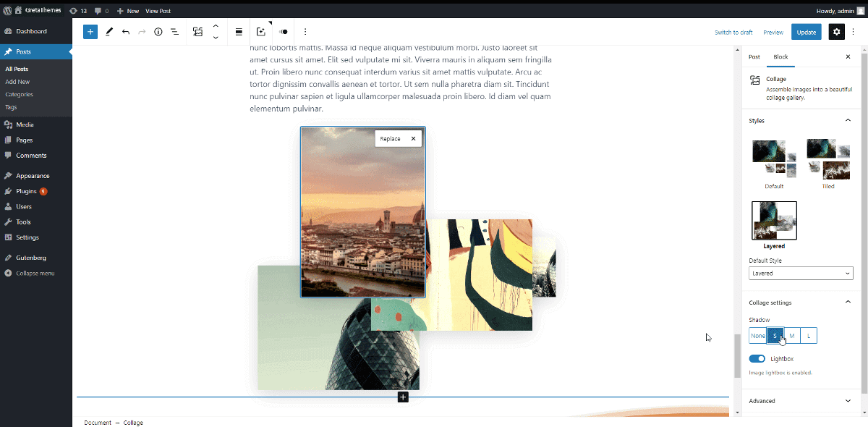
Task: Click the add images sparkle icon
Action: click(261, 32)
